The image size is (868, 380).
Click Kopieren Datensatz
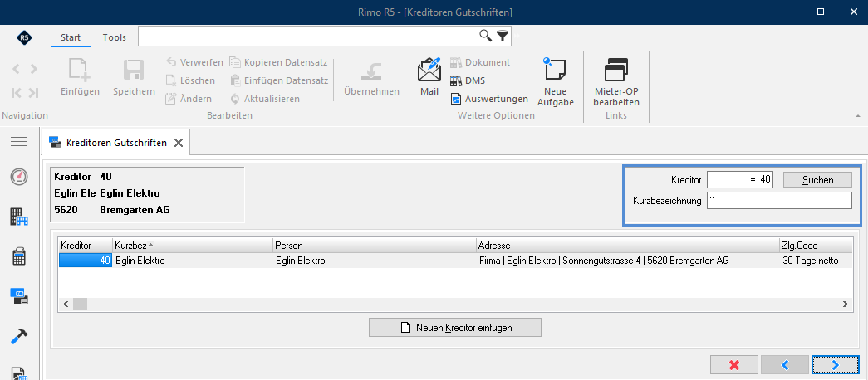tap(279, 62)
